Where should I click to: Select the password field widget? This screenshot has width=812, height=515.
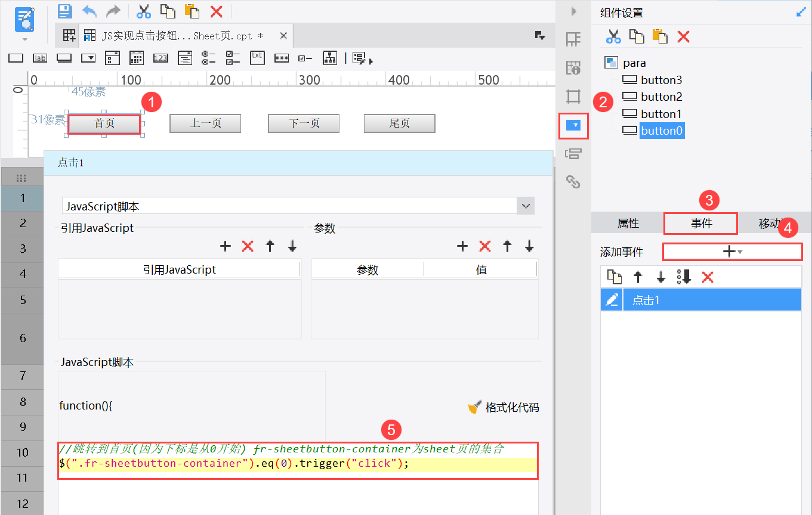pos(282,58)
